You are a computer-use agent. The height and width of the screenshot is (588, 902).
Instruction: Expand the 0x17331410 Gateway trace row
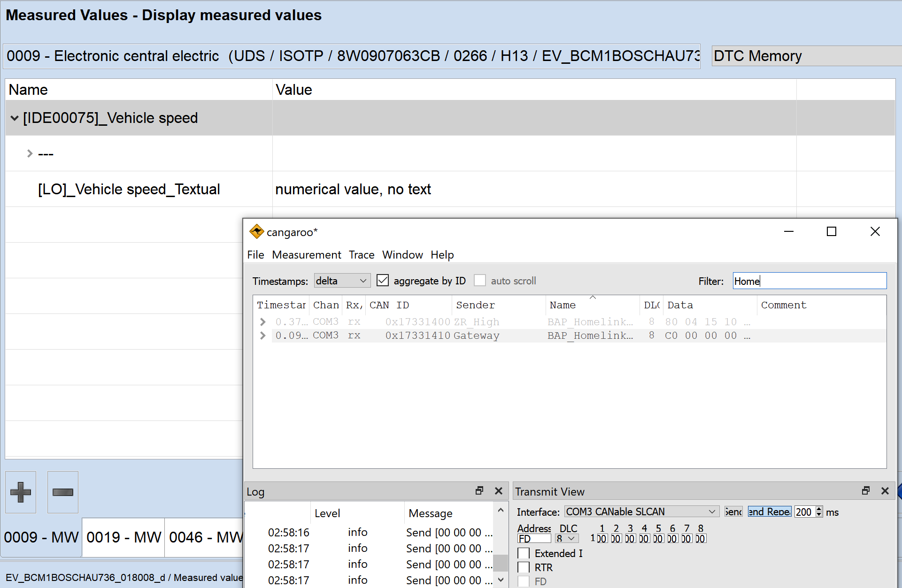point(263,336)
